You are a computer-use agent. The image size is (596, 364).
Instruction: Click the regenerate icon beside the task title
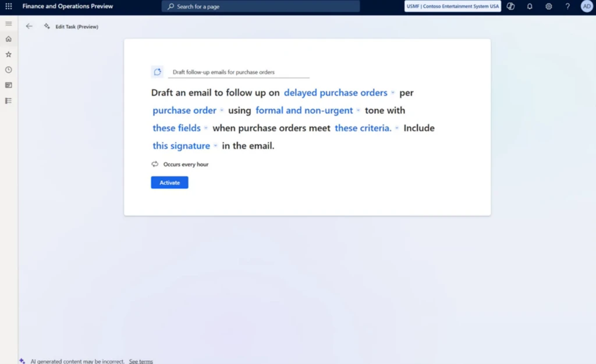[x=157, y=71]
